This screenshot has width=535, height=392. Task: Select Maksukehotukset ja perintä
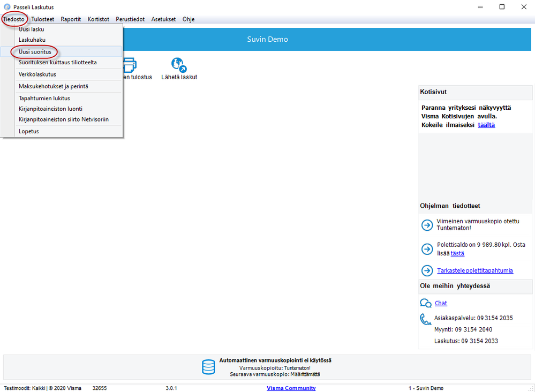point(62,86)
